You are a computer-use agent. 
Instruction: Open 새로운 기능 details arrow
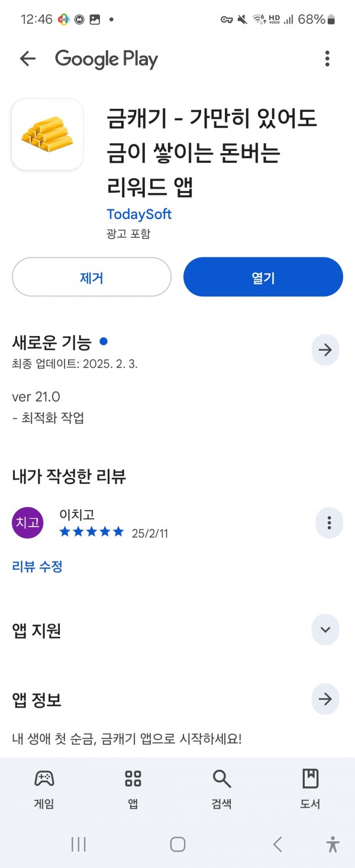click(325, 350)
